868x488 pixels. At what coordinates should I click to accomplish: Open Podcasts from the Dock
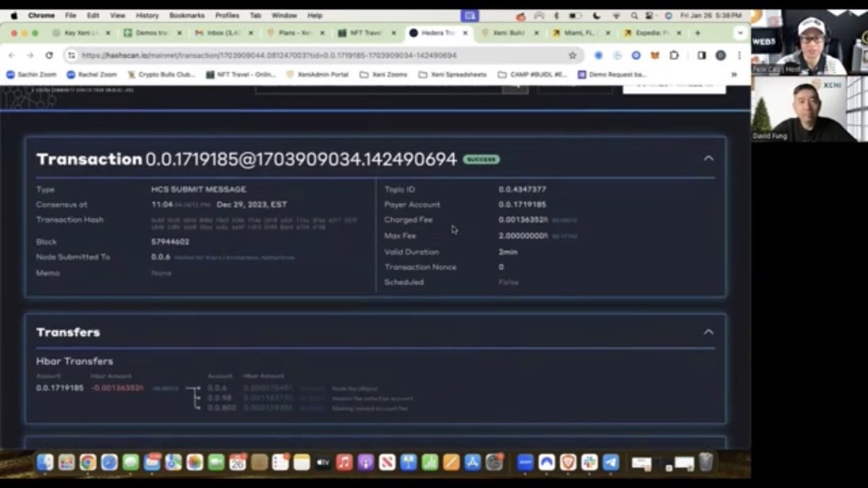[365, 462]
